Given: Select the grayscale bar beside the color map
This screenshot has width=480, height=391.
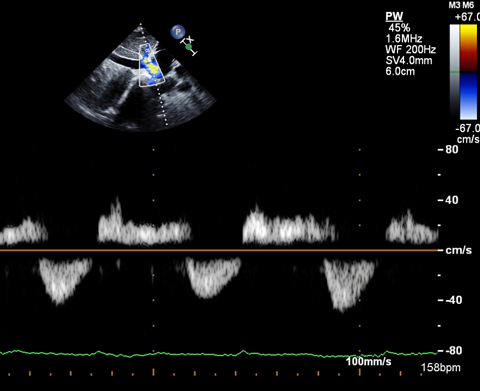Looking at the screenshot, I should pyautogui.click(x=454, y=72).
